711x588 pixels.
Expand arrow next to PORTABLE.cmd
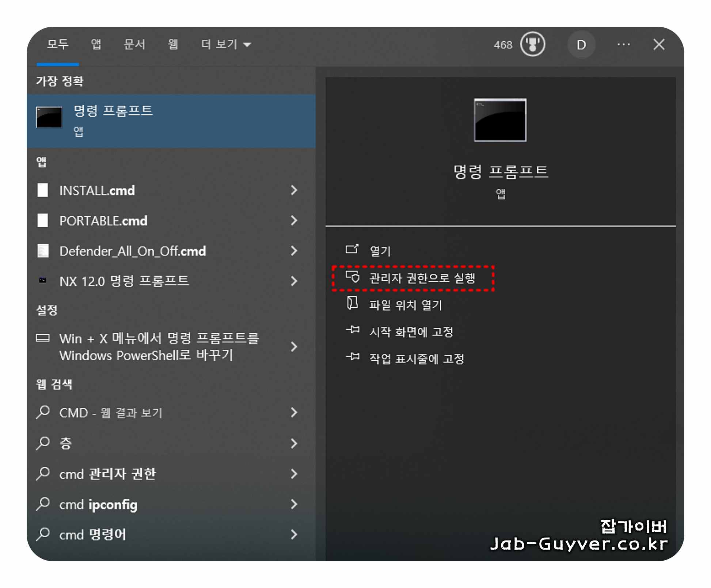pos(294,220)
